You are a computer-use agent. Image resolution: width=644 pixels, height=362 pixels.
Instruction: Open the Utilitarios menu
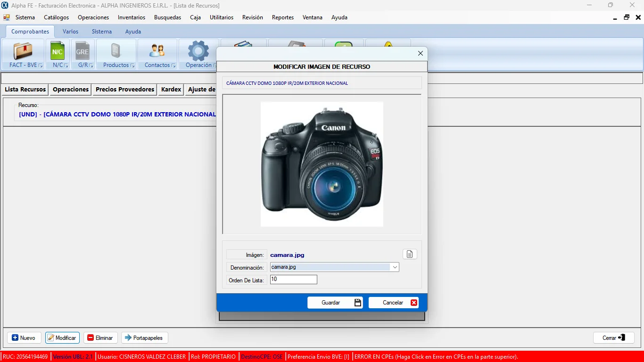coord(222,17)
